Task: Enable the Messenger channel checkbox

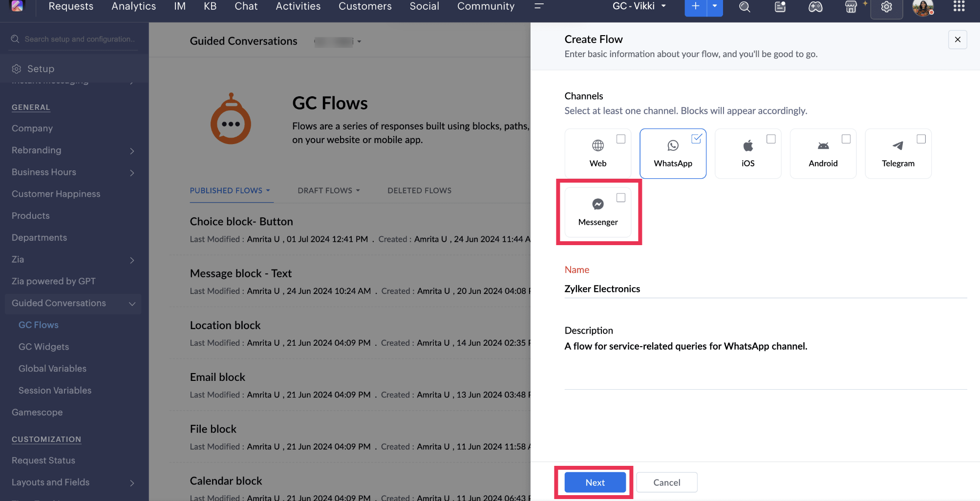Action: 621,198
